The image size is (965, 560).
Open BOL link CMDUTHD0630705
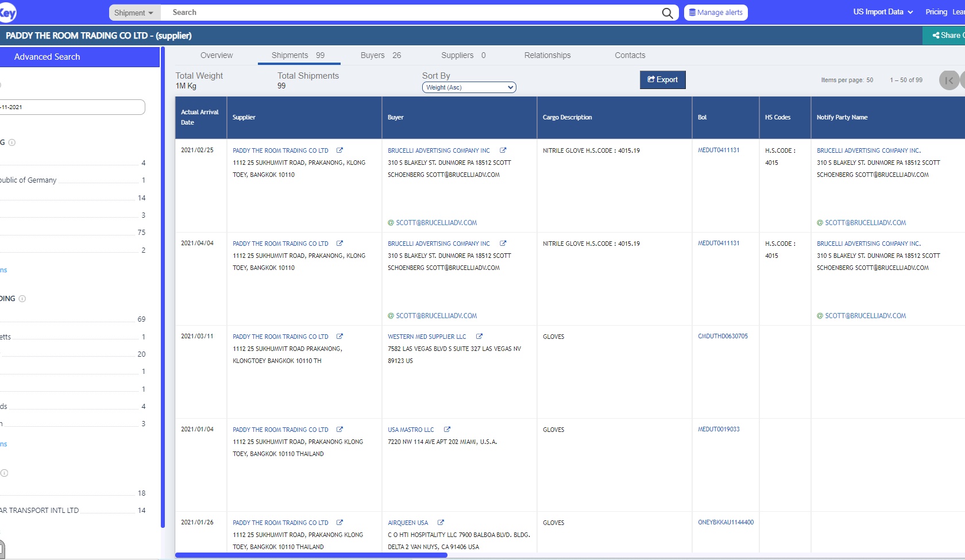tap(723, 337)
